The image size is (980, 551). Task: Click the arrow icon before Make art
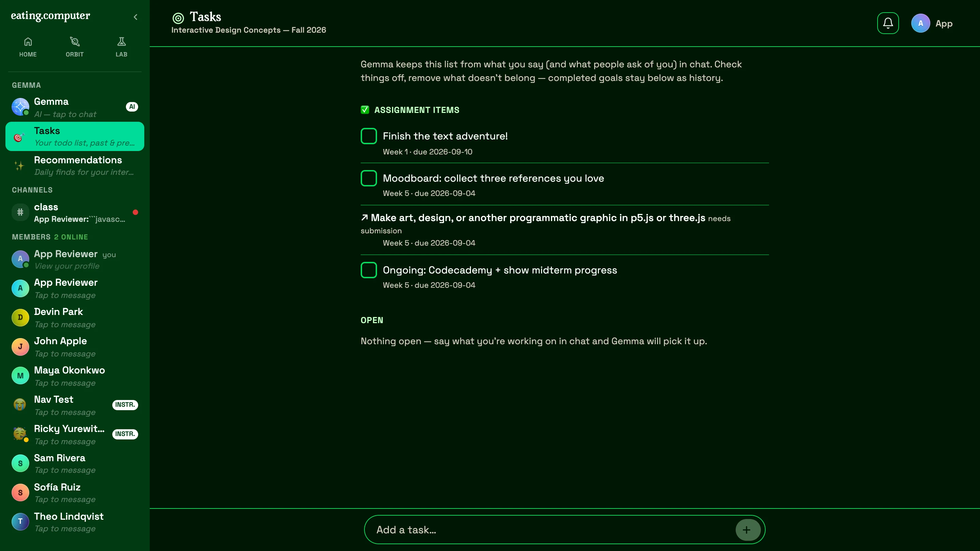tap(364, 218)
